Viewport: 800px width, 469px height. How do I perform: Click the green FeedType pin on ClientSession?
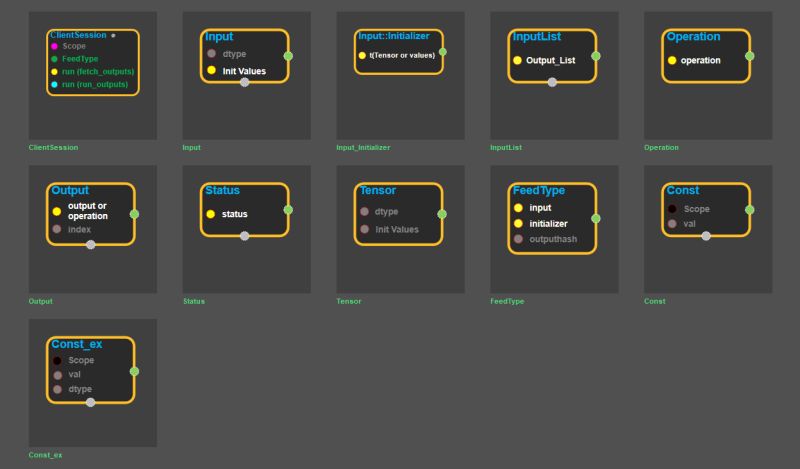coord(54,59)
